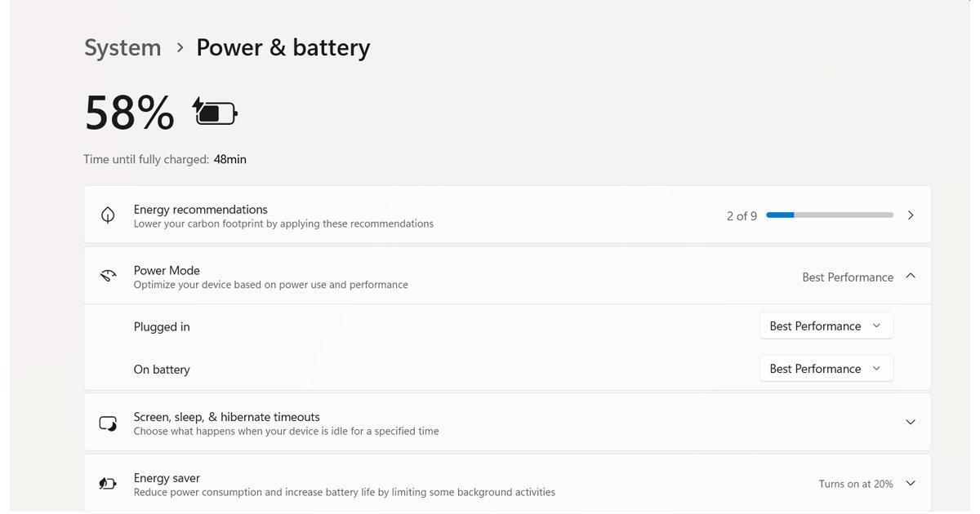980x514 pixels.
Task: Click the Power Mode gauge icon
Action: coord(108,276)
